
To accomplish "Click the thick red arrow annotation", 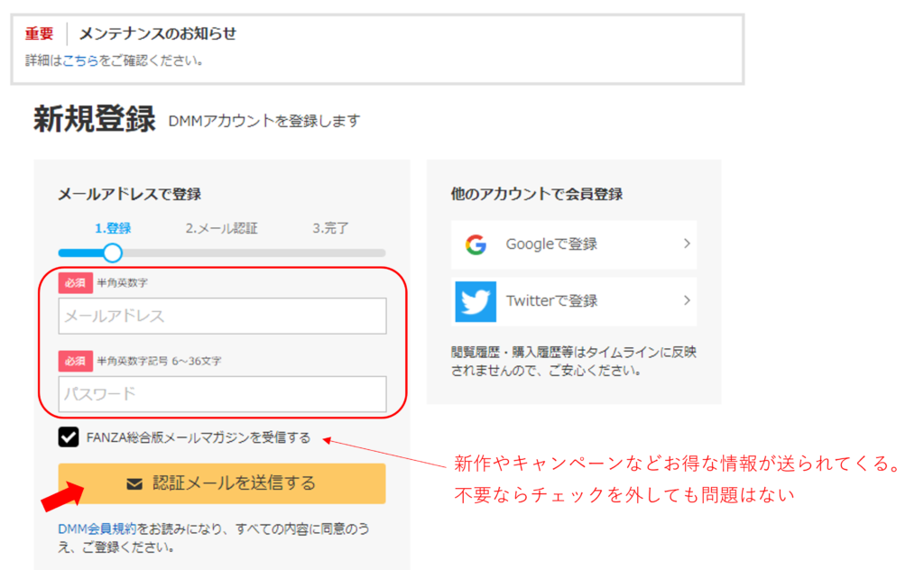I will click(64, 493).
